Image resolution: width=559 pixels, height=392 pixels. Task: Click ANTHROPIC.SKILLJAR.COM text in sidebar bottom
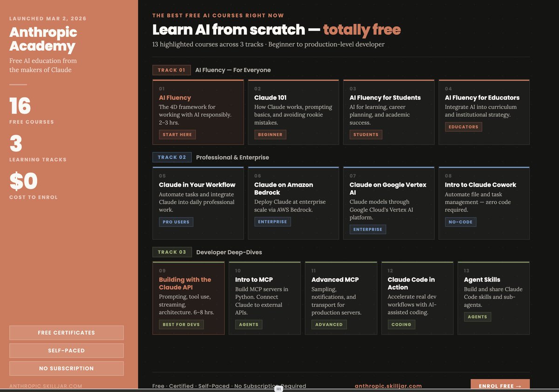tap(46, 386)
